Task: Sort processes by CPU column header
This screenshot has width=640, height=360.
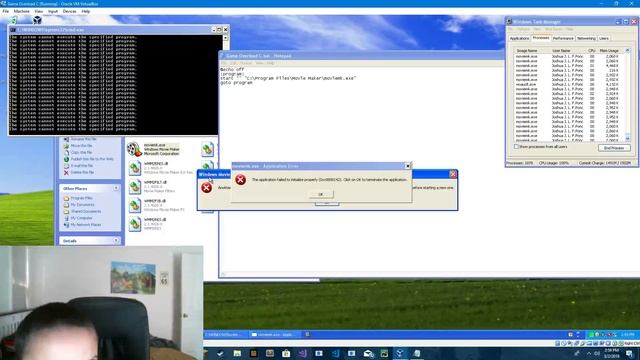Action: point(592,51)
